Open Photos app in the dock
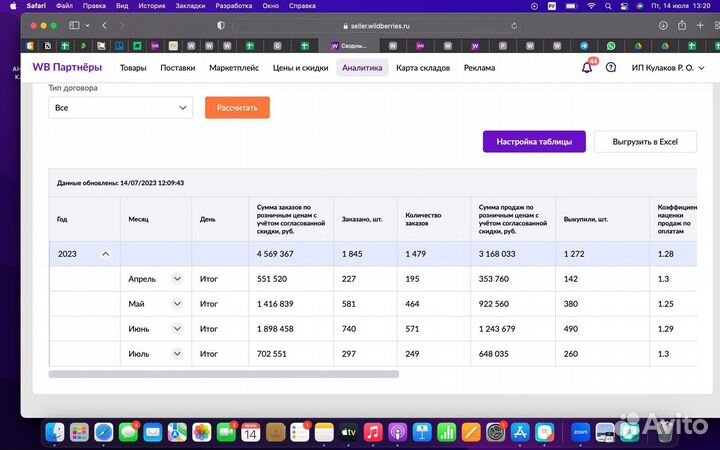 pos(202,432)
